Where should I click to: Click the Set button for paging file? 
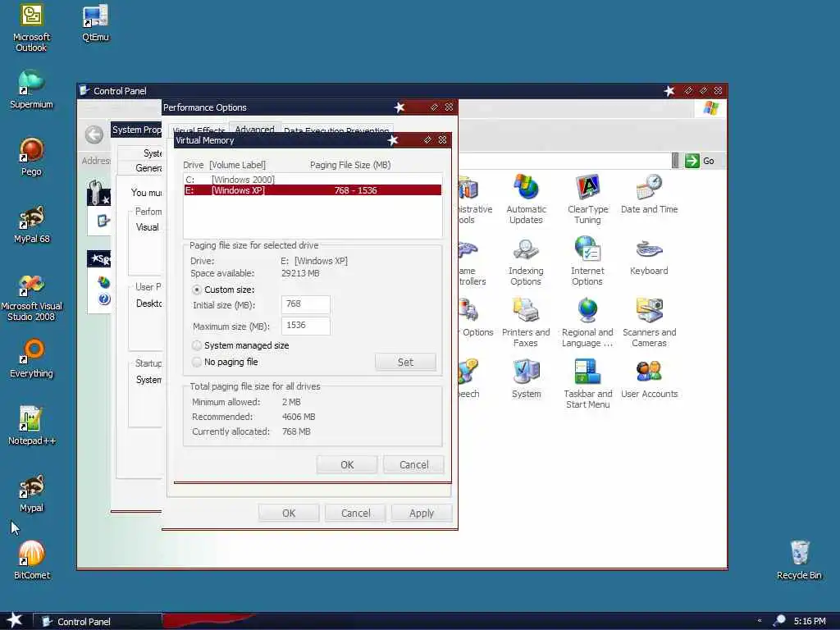pos(405,362)
